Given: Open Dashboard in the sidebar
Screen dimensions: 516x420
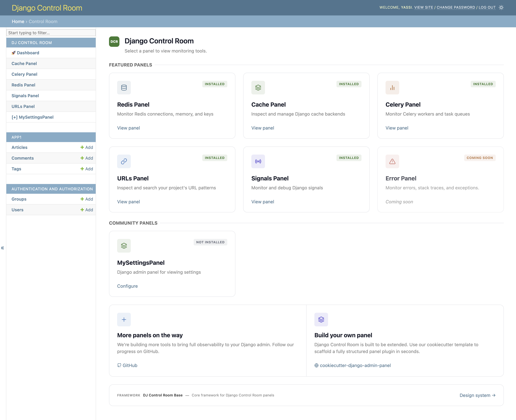Looking at the screenshot, I should [25, 53].
